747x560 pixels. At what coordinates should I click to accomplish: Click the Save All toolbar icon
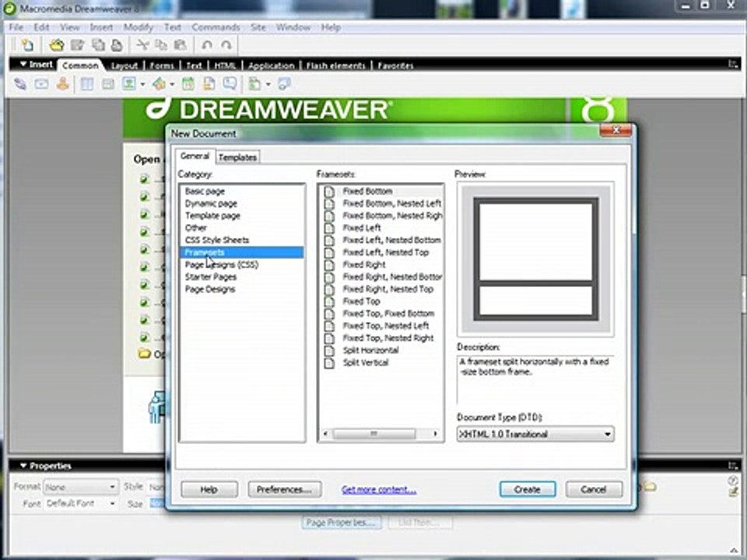(x=98, y=45)
